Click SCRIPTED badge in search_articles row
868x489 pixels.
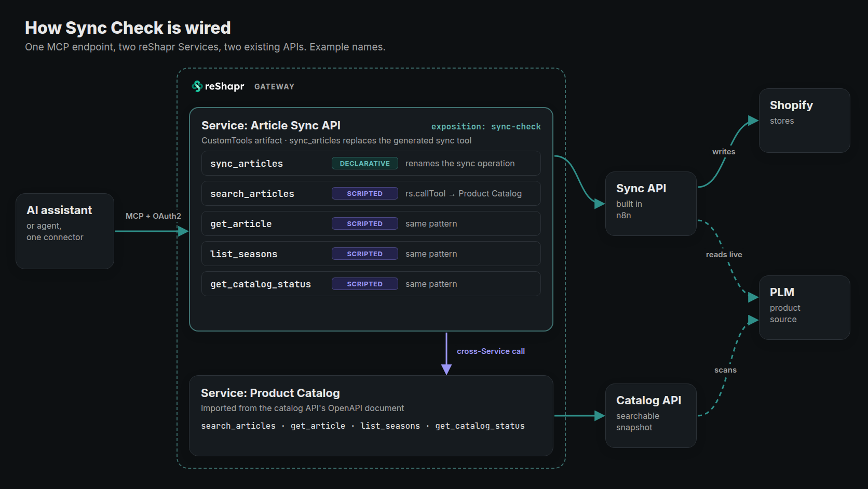pyautogui.click(x=365, y=193)
